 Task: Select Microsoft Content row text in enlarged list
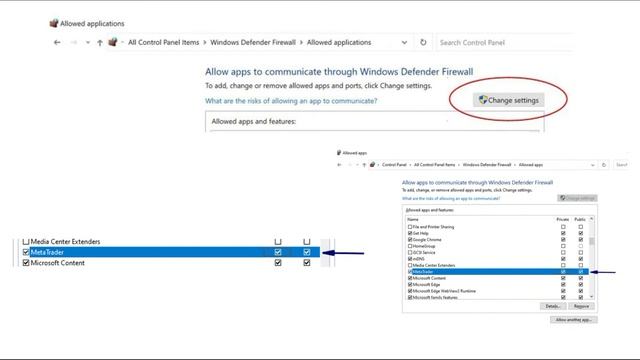click(x=58, y=263)
